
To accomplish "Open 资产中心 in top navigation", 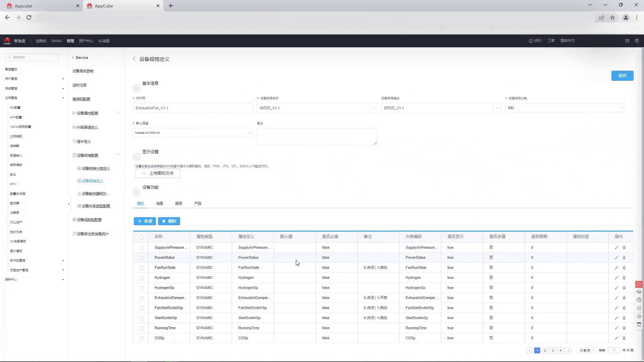I will pyautogui.click(x=86, y=41).
